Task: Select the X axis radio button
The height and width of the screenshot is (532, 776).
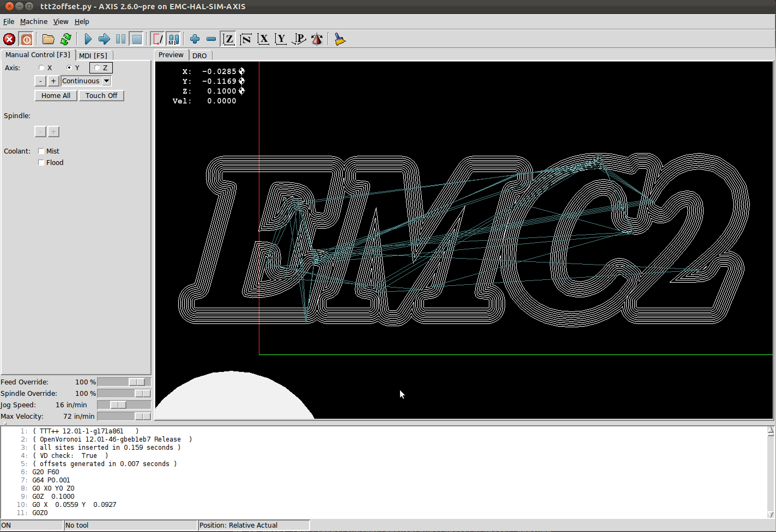Action: (x=41, y=68)
